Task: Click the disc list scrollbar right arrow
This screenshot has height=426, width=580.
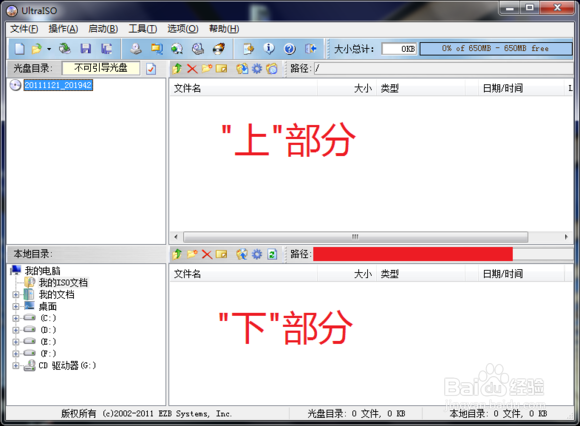Action: point(566,237)
